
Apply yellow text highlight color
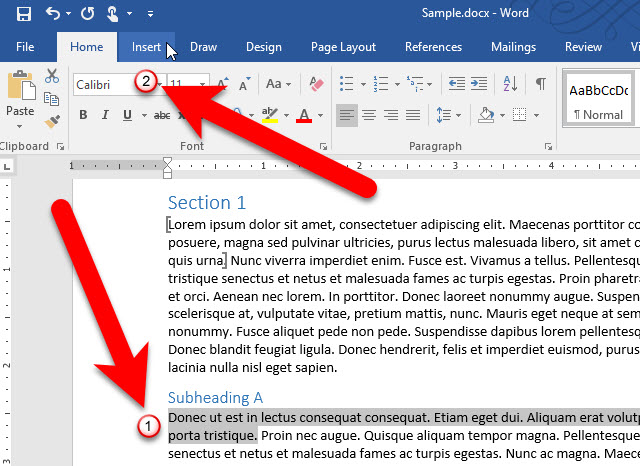pyautogui.click(x=270, y=115)
